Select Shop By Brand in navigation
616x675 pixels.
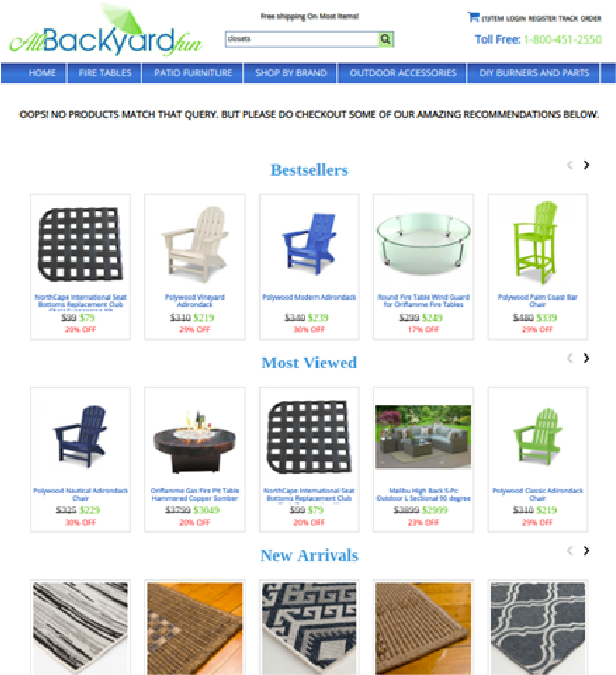[x=291, y=73]
